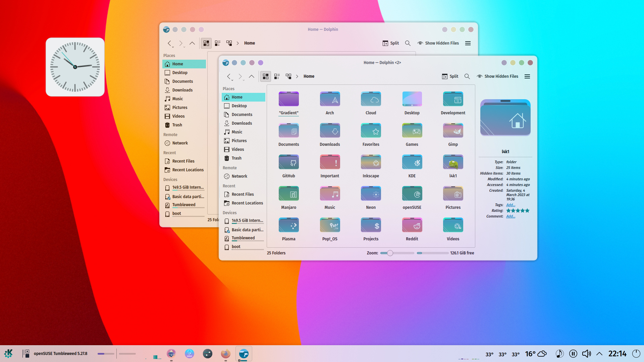Screen dimensions: 644x362
Task: Open the Manjaro folder
Action: click(288, 198)
